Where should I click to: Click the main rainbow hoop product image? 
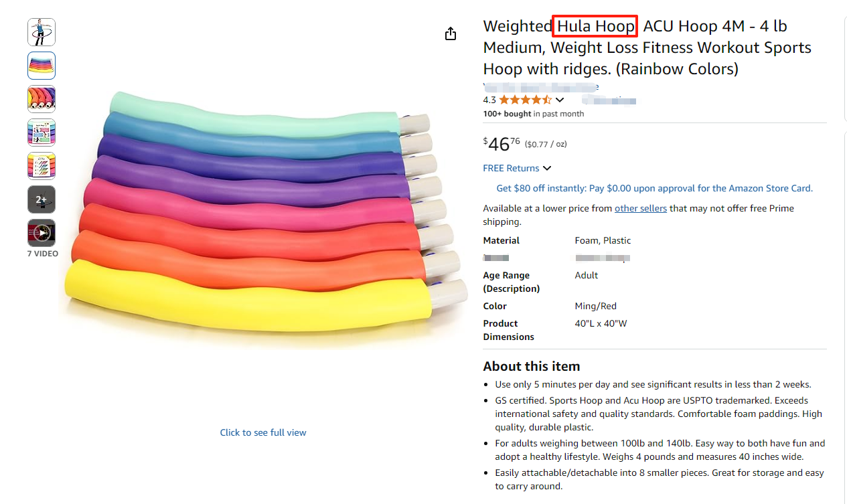pos(263,214)
